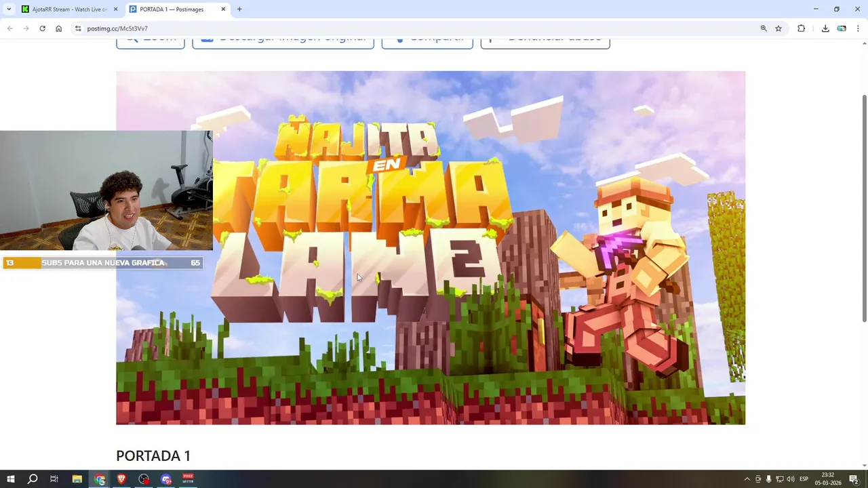The width and height of the screenshot is (868, 488).
Task: Open Task View on the taskbar
Action: point(54,479)
